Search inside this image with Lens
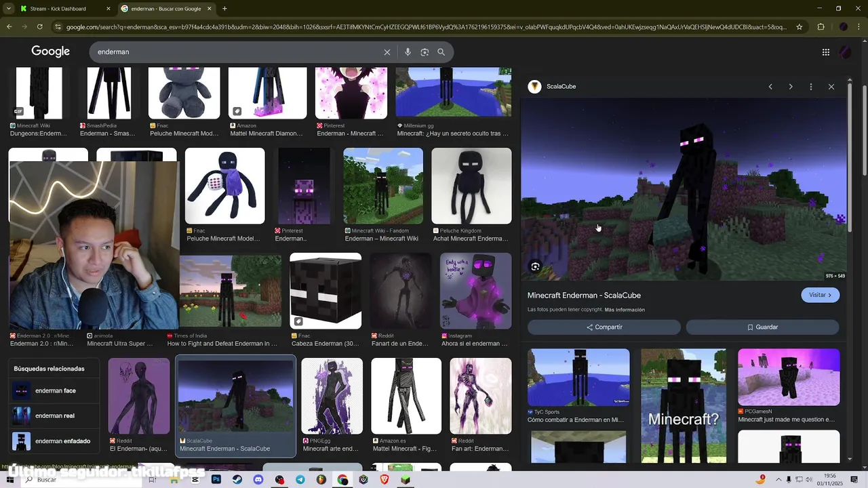This screenshot has width=868, height=488. click(x=535, y=267)
